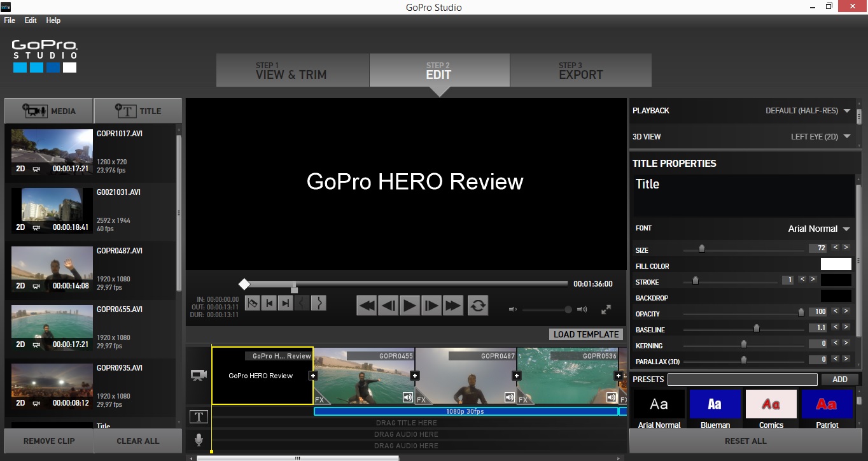Click the low volume speaker icon
This screenshot has width=868, height=461.
pyautogui.click(x=513, y=309)
